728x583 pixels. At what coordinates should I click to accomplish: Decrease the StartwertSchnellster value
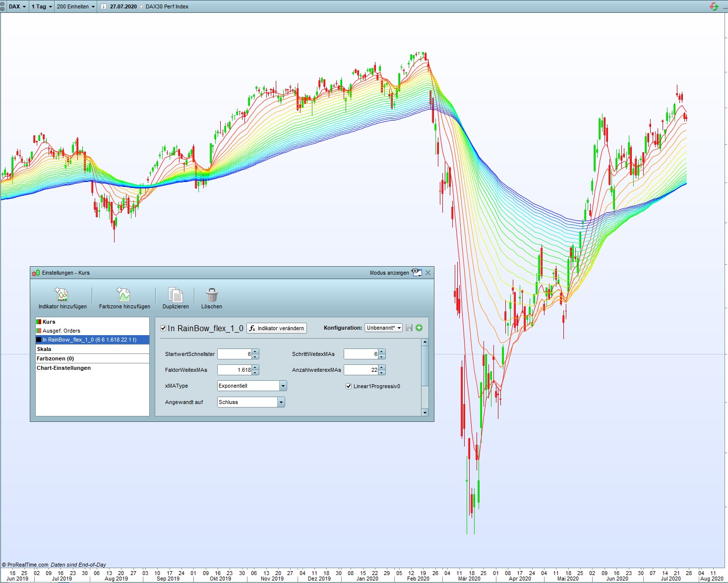click(x=255, y=356)
